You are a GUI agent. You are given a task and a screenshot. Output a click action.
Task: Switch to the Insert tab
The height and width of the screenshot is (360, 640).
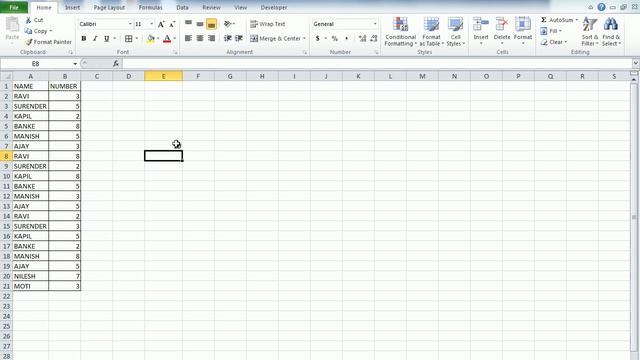click(73, 7)
